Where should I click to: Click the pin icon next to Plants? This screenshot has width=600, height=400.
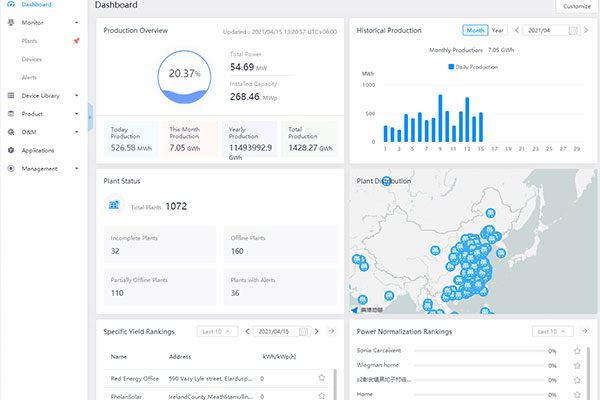[76, 41]
